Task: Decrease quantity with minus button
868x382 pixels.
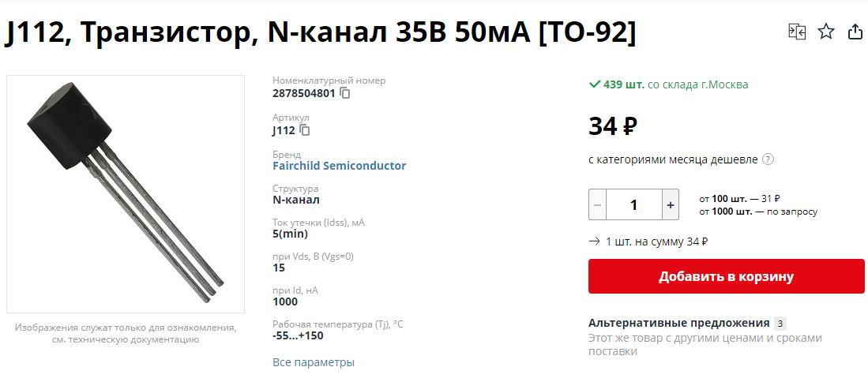Action: pyautogui.click(x=598, y=204)
